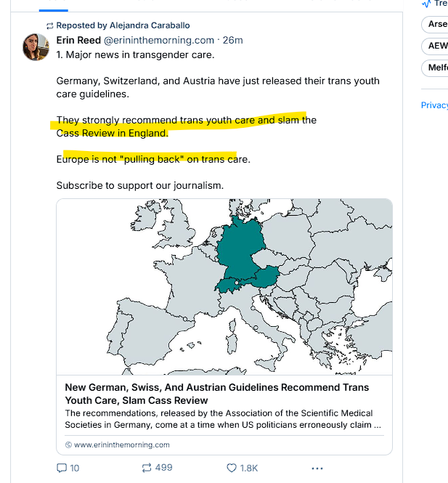Open the Europe map preview image

click(x=224, y=286)
